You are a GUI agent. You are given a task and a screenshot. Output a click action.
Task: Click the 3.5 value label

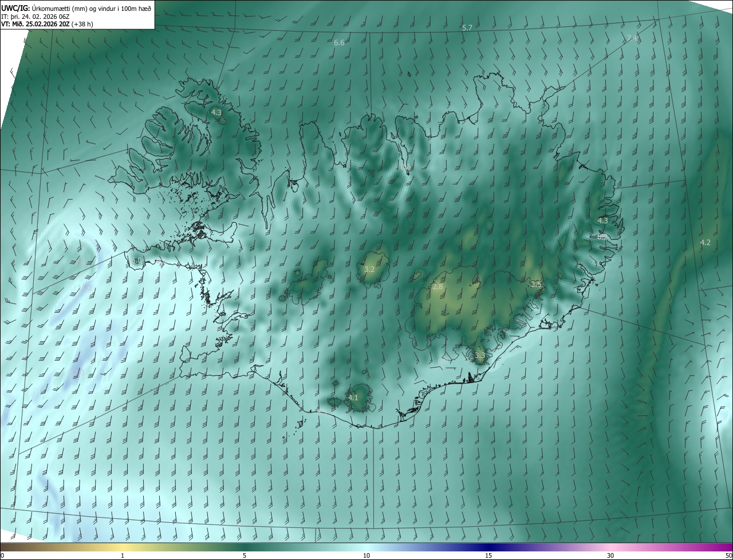[x=536, y=284]
